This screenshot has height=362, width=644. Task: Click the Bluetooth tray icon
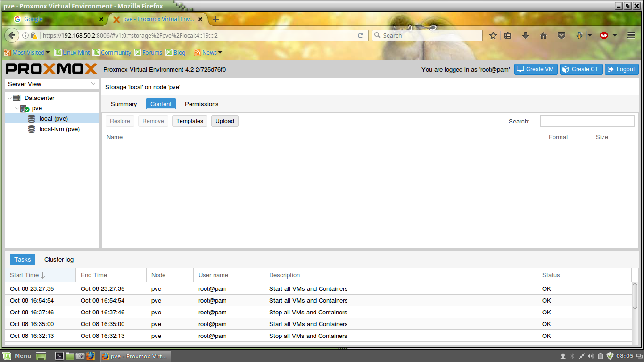coord(572,356)
